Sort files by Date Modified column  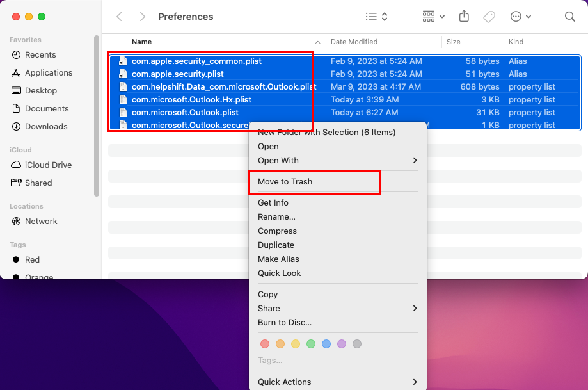click(x=354, y=42)
